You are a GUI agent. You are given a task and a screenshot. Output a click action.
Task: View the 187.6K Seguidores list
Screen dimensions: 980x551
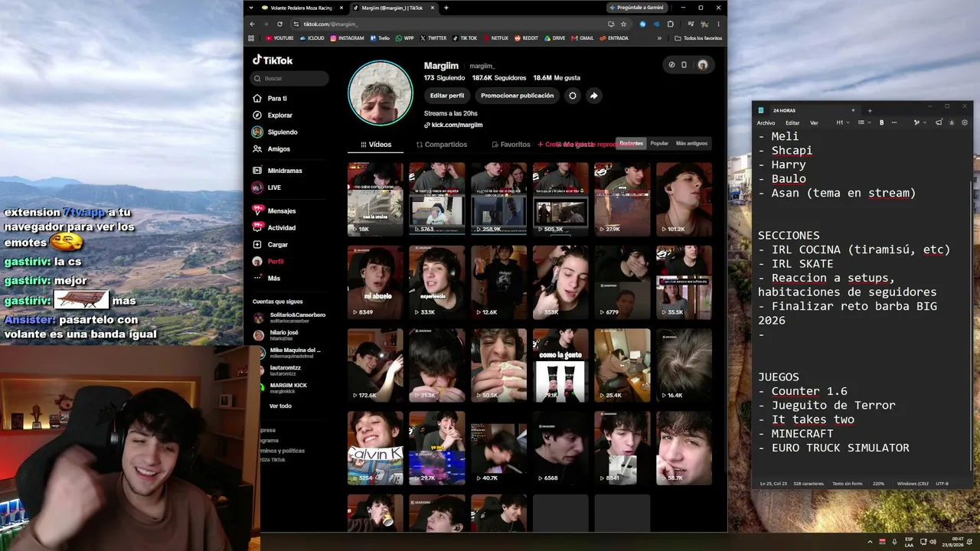tap(499, 77)
